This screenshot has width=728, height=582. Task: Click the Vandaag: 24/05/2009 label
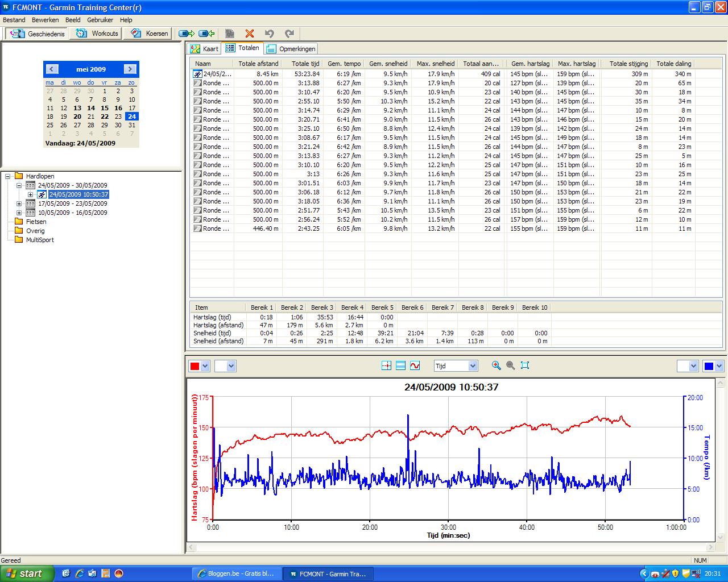tap(80, 143)
